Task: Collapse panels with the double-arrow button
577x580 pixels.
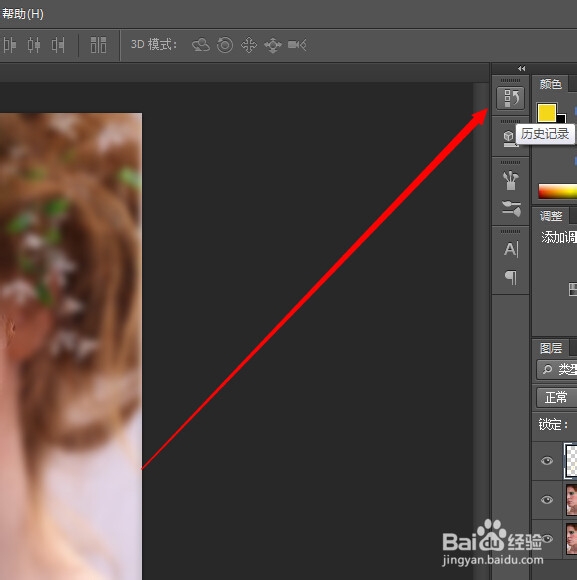Action: (x=522, y=68)
